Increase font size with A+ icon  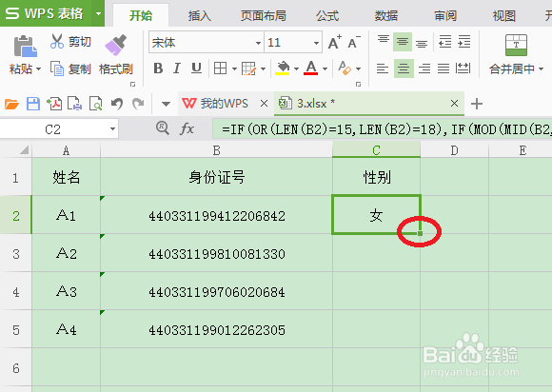click(335, 42)
